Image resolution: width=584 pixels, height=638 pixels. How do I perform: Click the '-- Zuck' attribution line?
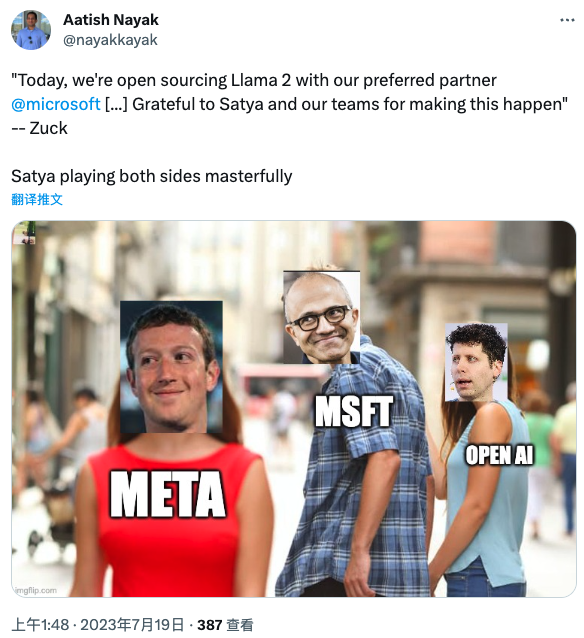click(x=39, y=128)
